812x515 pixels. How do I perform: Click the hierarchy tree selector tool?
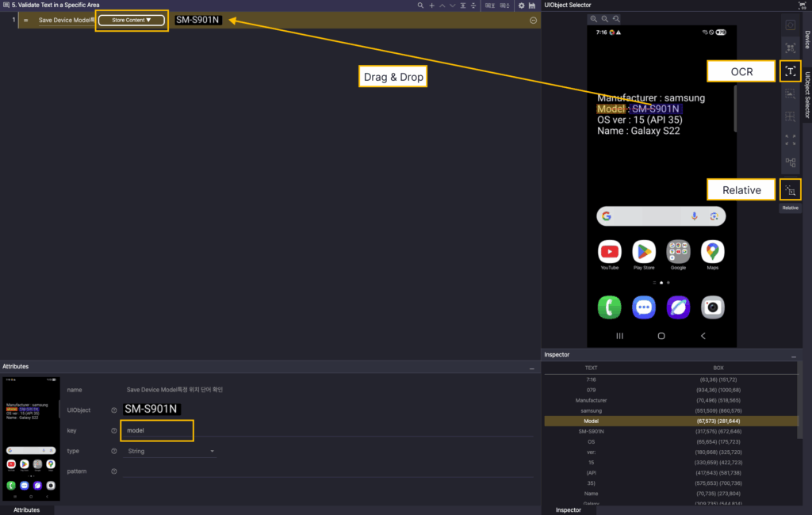pos(790,162)
